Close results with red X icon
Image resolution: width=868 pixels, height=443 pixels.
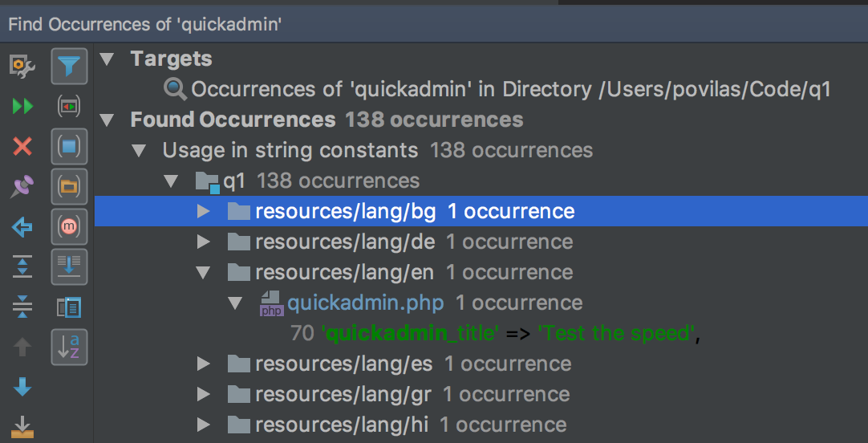(22, 147)
